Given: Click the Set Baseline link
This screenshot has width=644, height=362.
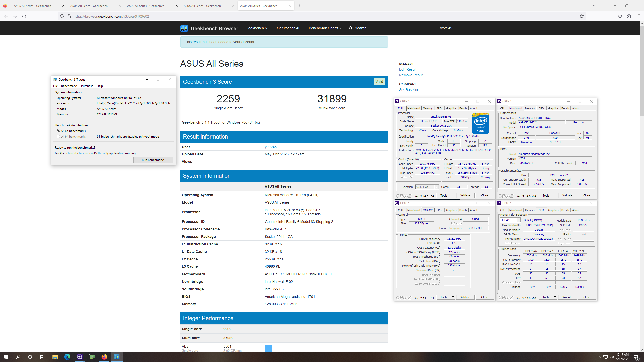Looking at the screenshot, I should tap(409, 90).
